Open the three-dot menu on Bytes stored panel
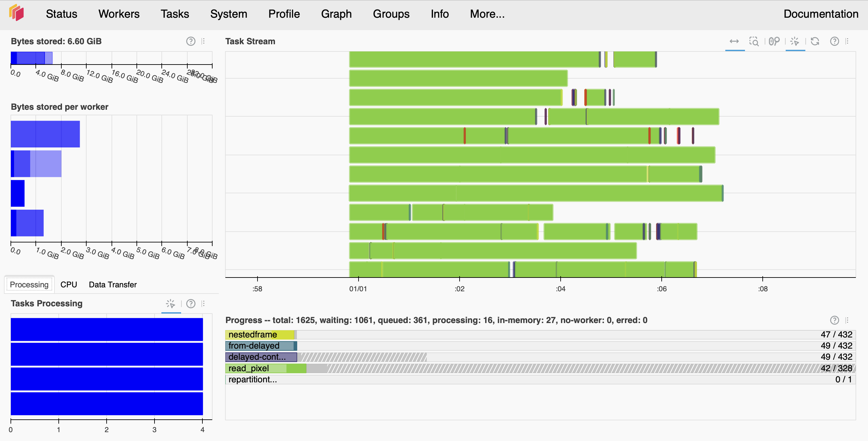The width and height of the screenshot is (868, 441). click(203, 41)
